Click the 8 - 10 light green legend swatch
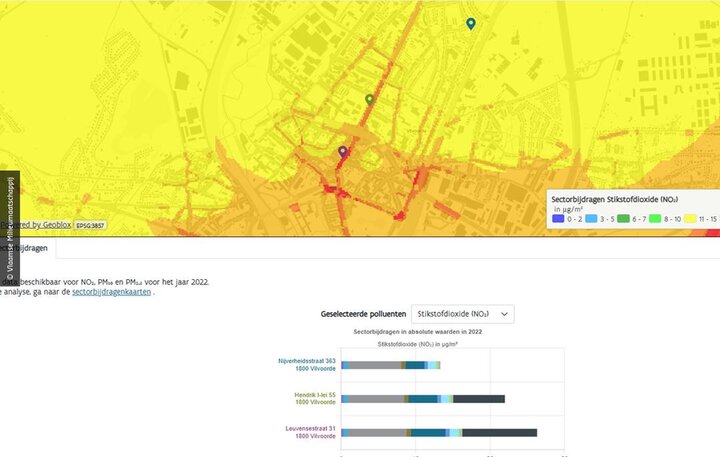The width and height of the screenshot is (720, 457). 656,217
